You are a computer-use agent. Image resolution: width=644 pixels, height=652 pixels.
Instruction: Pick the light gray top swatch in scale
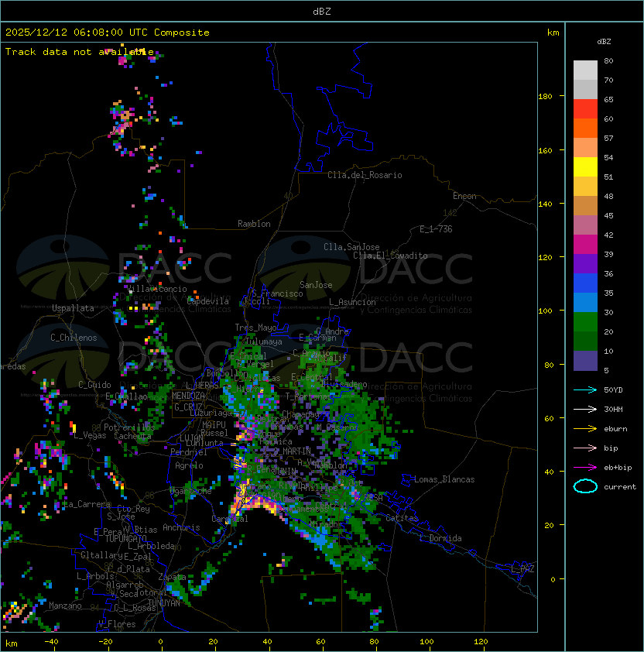[585, 70]
